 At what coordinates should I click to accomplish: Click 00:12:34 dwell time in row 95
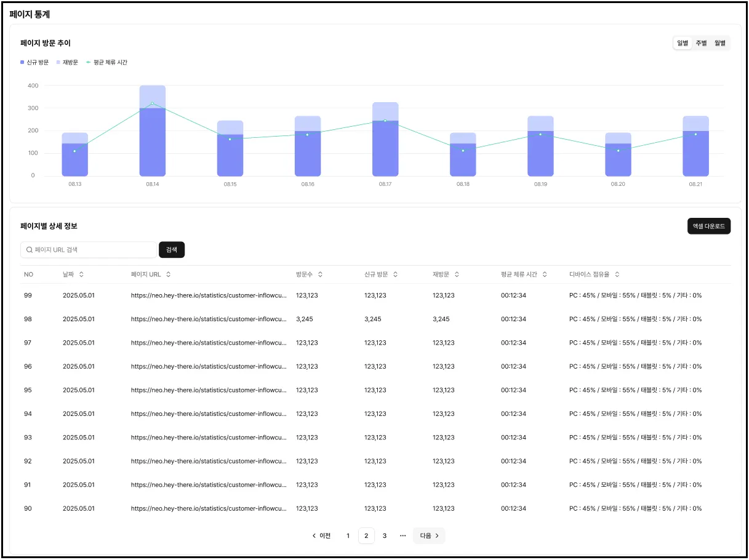[514, 390]
